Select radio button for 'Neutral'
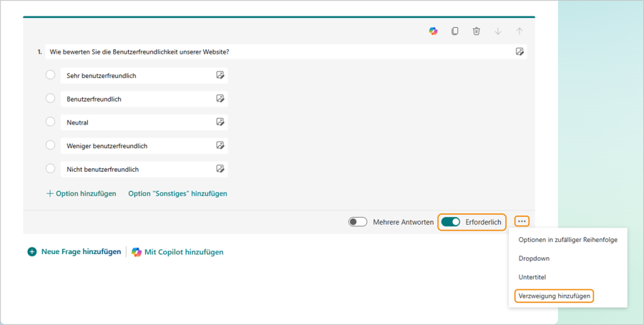644x325 pixels. coord(50,122)
